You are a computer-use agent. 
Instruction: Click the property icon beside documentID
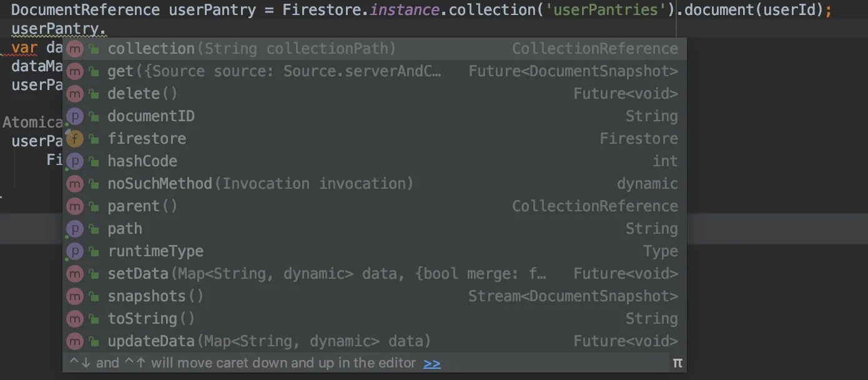(75, 116)
